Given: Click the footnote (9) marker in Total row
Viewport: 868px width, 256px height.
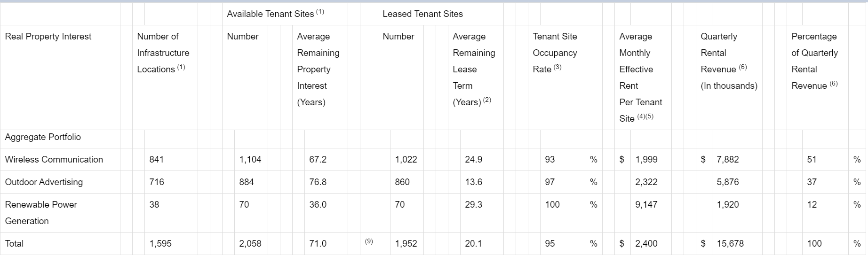Looking at the screenshot, I should tap(369, 241).
